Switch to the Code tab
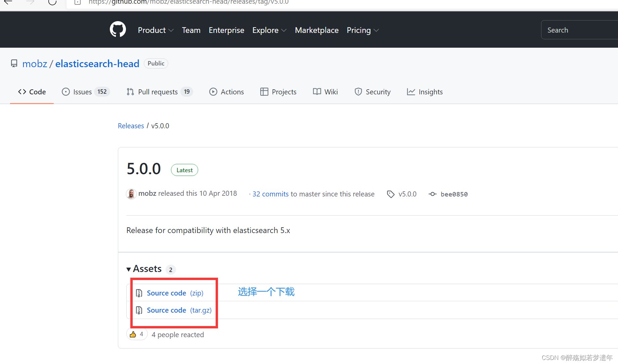The image size is (618, 364). [32, 92]
